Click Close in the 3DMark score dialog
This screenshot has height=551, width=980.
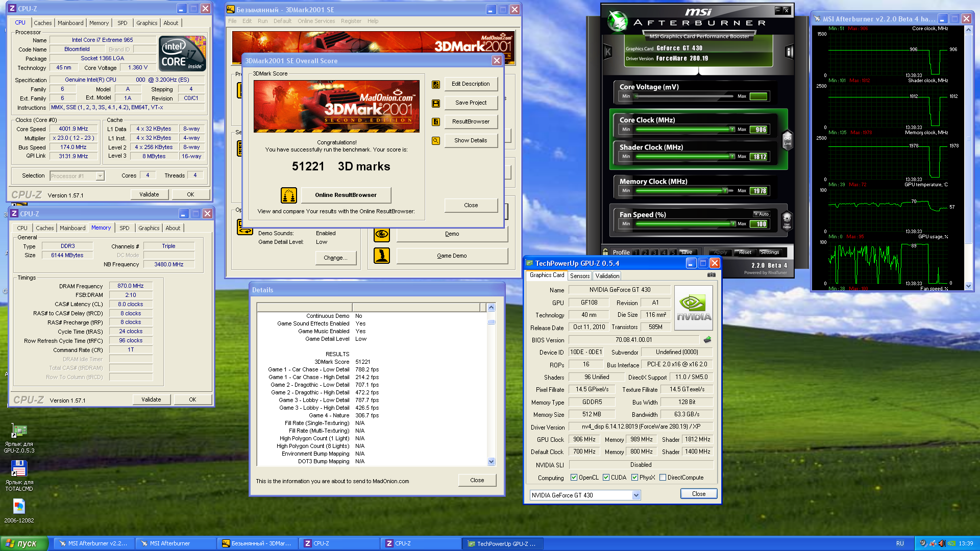pos(471,205)
